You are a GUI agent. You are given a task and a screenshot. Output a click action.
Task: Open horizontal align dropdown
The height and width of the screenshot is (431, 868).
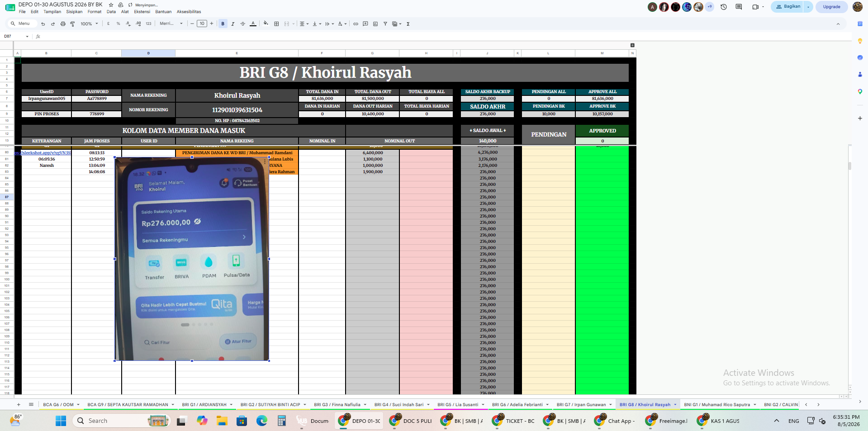point(304,24)
